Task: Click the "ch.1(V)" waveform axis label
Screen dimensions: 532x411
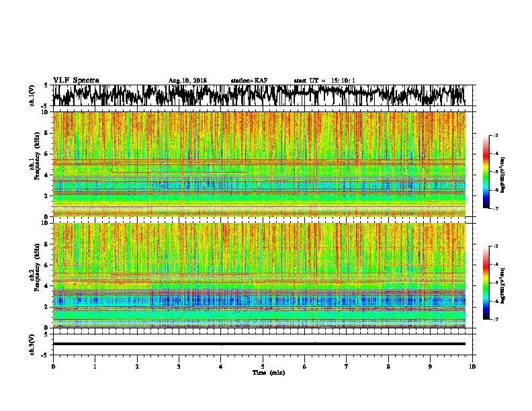Action: (x=32, y=95)
